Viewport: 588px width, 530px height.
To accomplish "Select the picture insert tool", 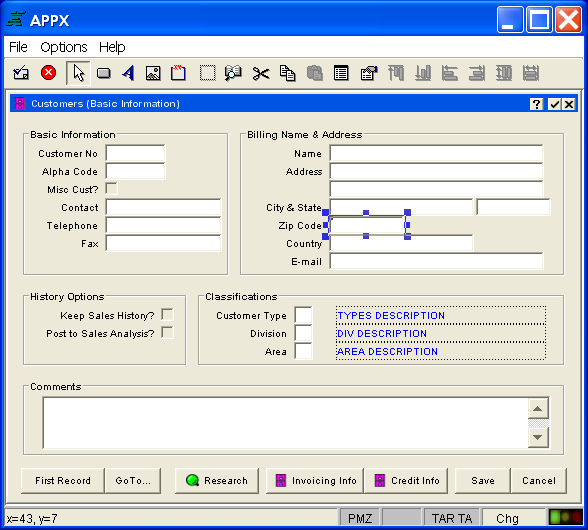I will (x=153, y=73).
